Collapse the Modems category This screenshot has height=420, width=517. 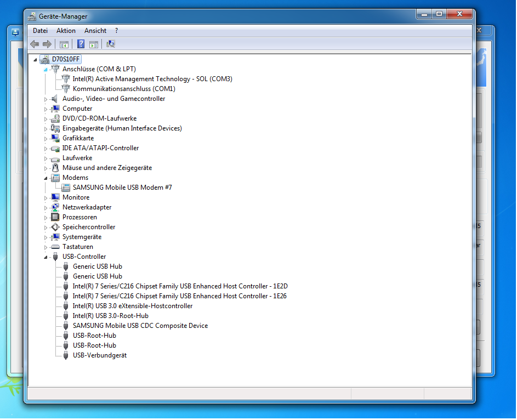pyautogui.click(x=46, y=178)
